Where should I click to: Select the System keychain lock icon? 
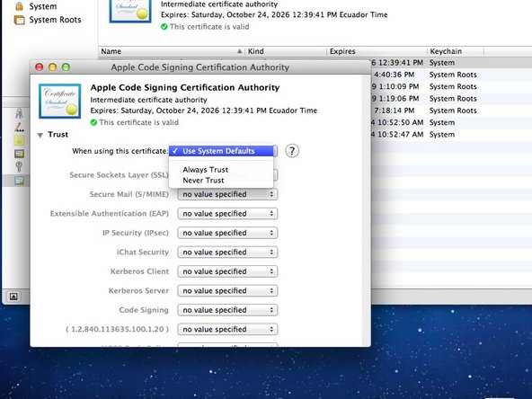[x=20, y=6]
